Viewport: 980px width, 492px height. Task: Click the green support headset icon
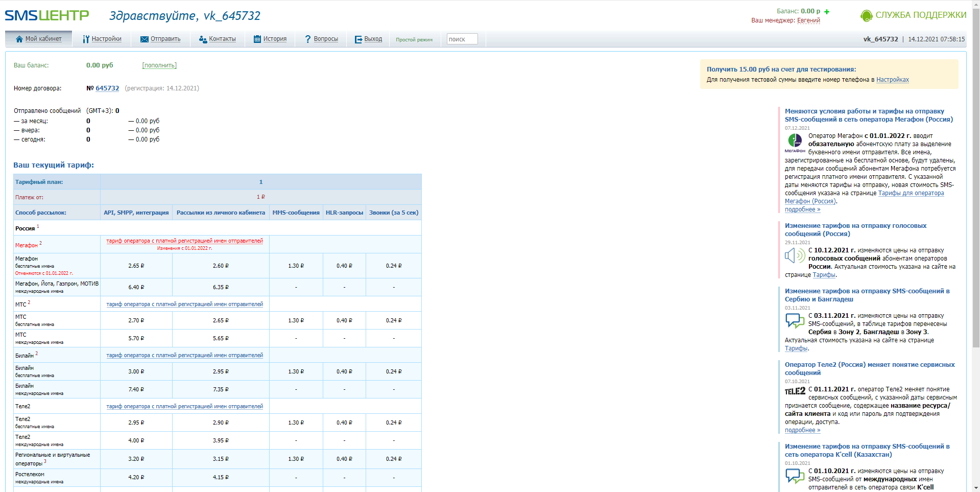coord(866,16)
